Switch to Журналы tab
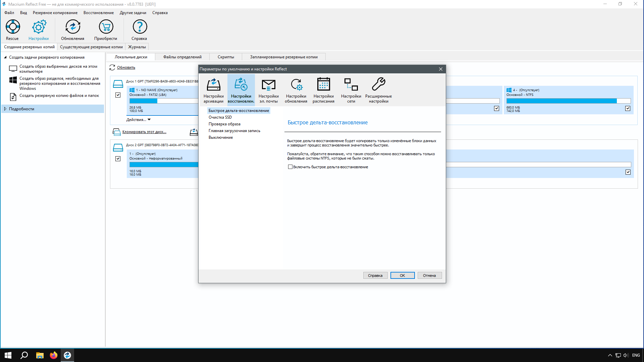 coord(137,47)
